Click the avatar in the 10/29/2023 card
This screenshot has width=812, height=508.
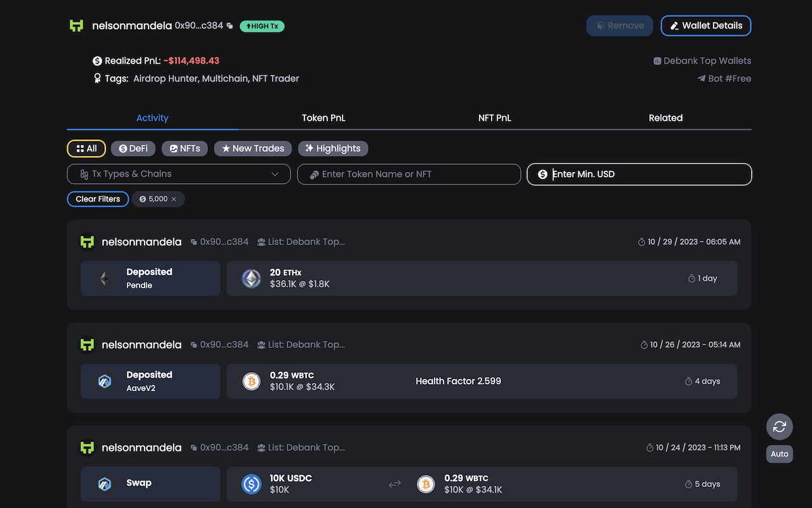[x=88, y=242]
